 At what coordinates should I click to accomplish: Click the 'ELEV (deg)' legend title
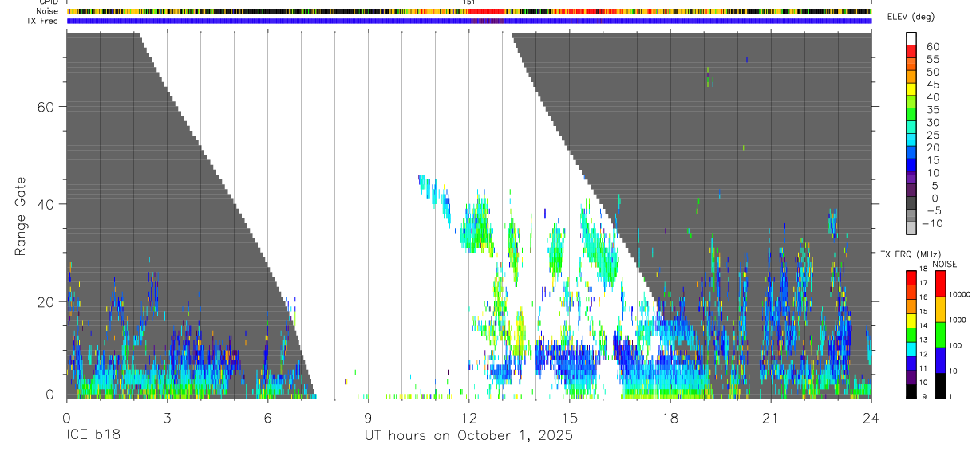[911, 17]
